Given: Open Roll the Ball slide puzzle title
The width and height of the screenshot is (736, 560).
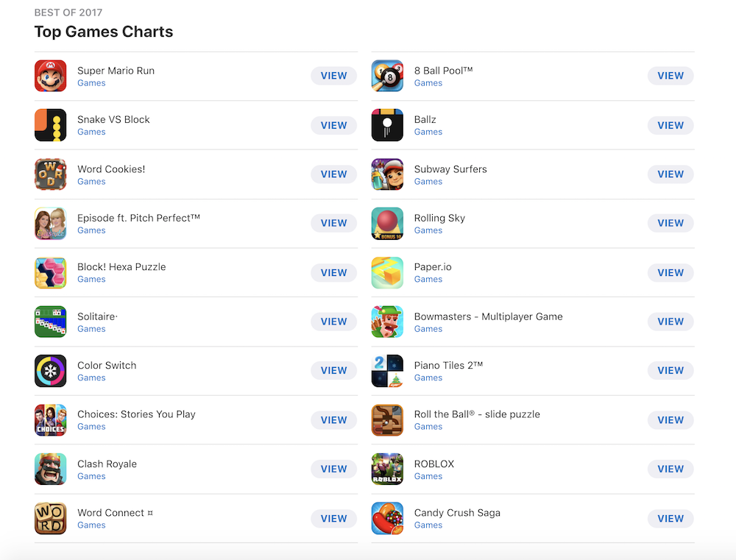Looking at the screenshot, I should click(x=477, y=414).
